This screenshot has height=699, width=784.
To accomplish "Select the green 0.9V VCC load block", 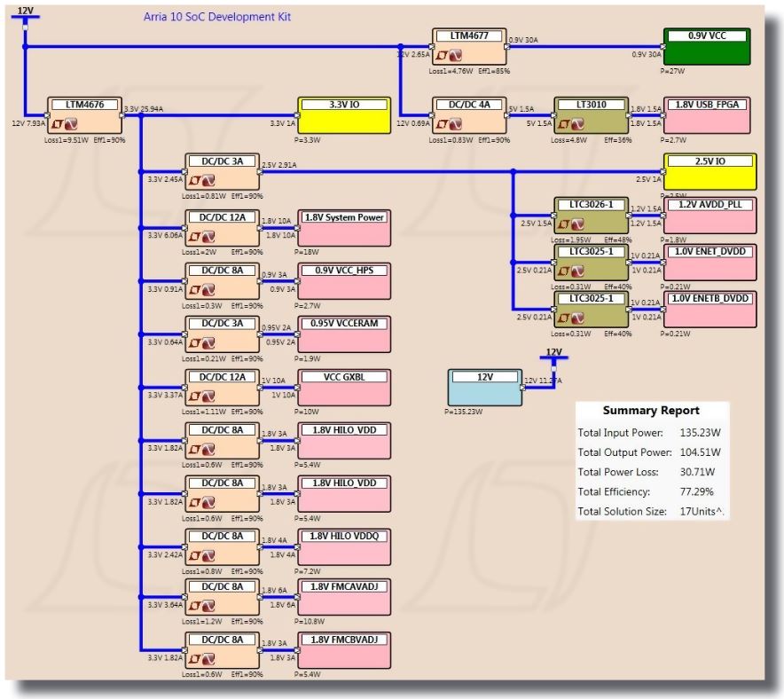I will tap(706, 46).
